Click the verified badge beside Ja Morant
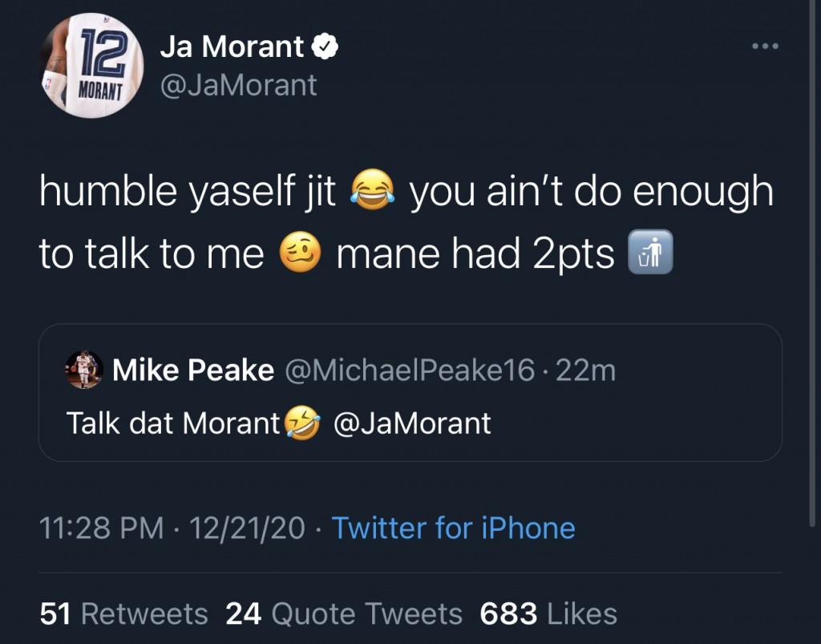Viewport: 821px width, 644px height. pyautogui.click(x=324, y=48)
